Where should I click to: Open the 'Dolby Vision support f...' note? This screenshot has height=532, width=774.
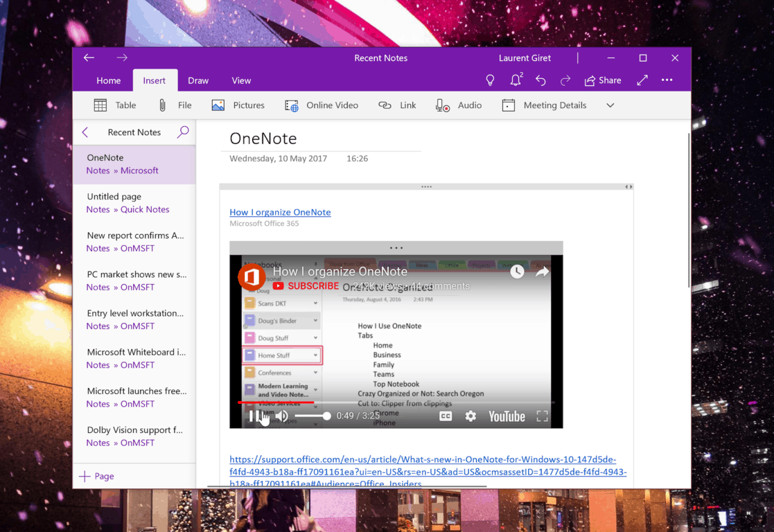point(134,436)
